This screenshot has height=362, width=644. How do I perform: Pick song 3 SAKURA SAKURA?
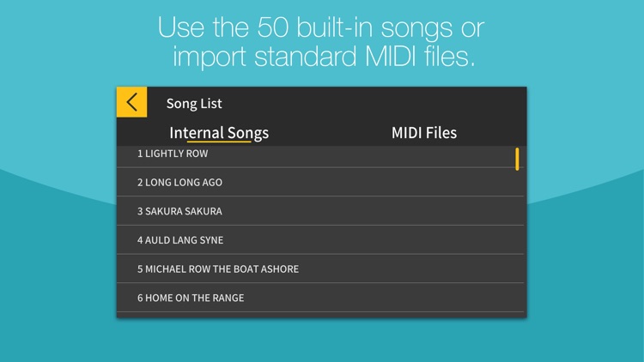tap(320, 211)
